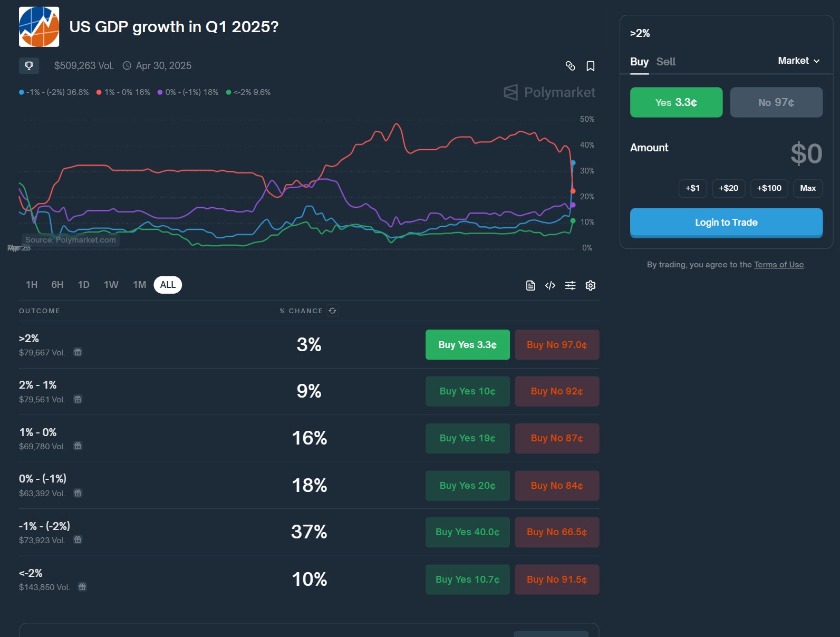
Task: Set chart timeframe to 1W
Action: click(111, 285)
